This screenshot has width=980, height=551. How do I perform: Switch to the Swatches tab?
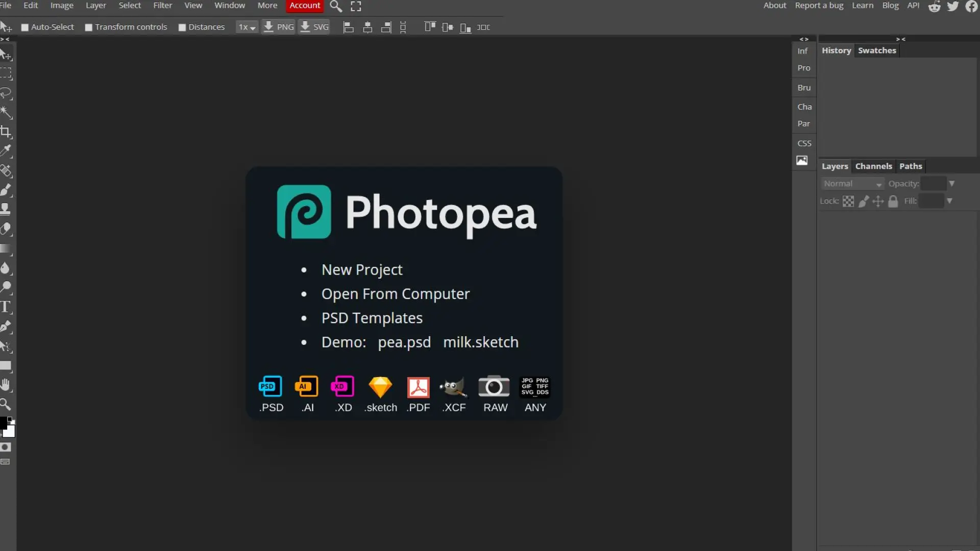click(x=876, y=51)
